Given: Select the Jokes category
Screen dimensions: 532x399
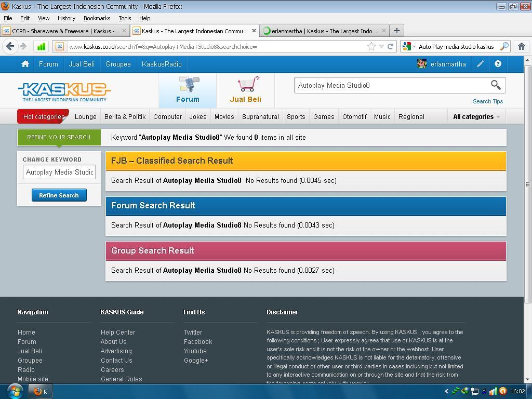Looking at the screenshot, I should (x=198, y=117).
